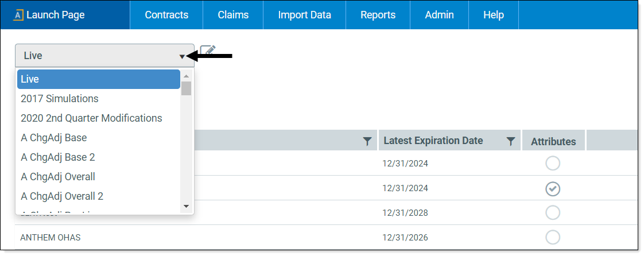
Task: Open the Claims menu
Action: (233, 15)
